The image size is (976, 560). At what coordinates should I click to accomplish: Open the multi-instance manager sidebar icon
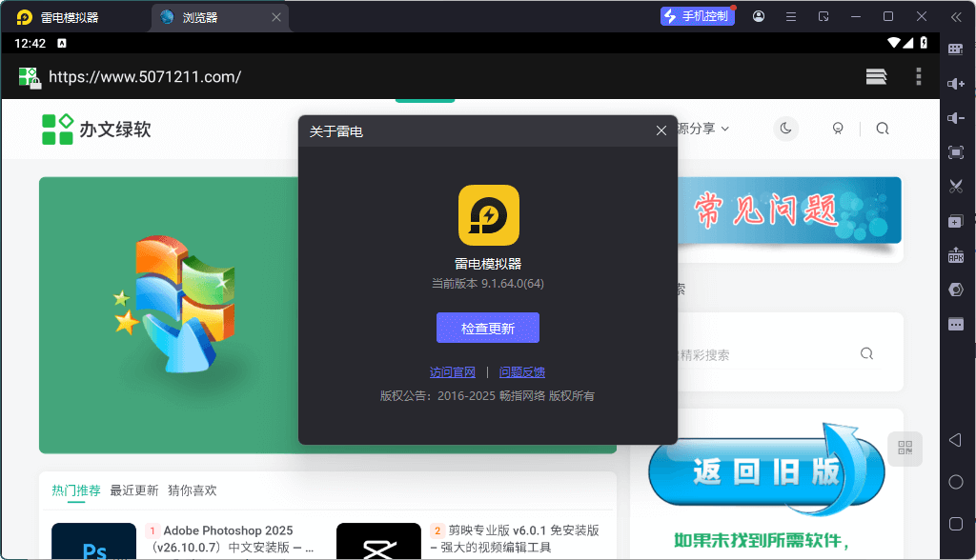pyautogui.click(x=955, y=221)
